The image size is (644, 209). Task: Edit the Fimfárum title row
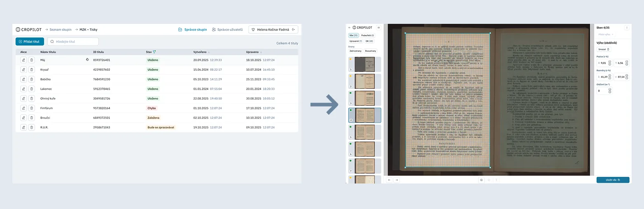tap(23, 108)
